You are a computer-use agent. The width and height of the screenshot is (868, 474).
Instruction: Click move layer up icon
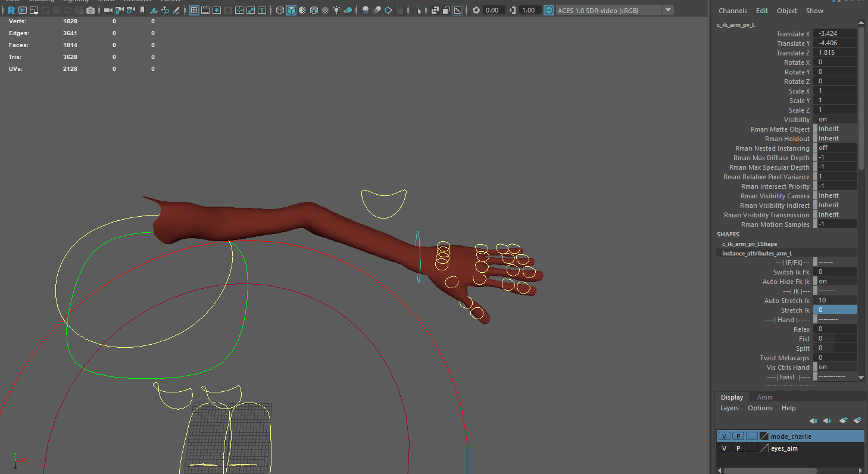point(813,420)
